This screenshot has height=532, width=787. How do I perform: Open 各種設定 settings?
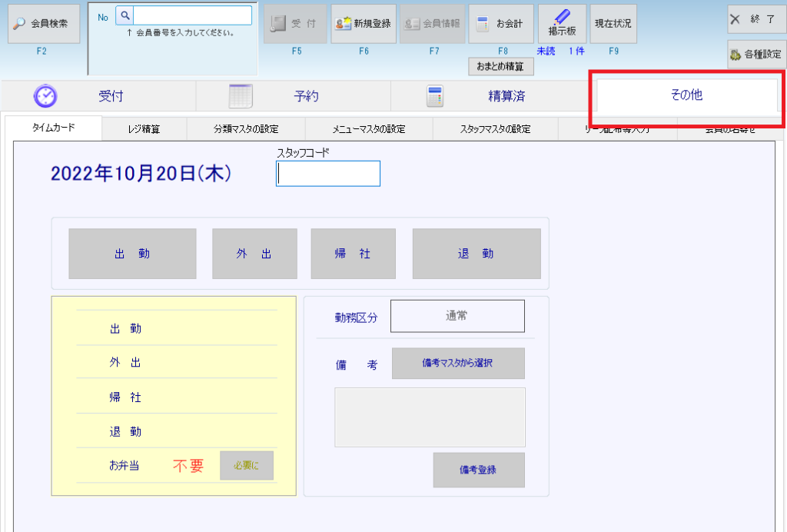point(756,55)
